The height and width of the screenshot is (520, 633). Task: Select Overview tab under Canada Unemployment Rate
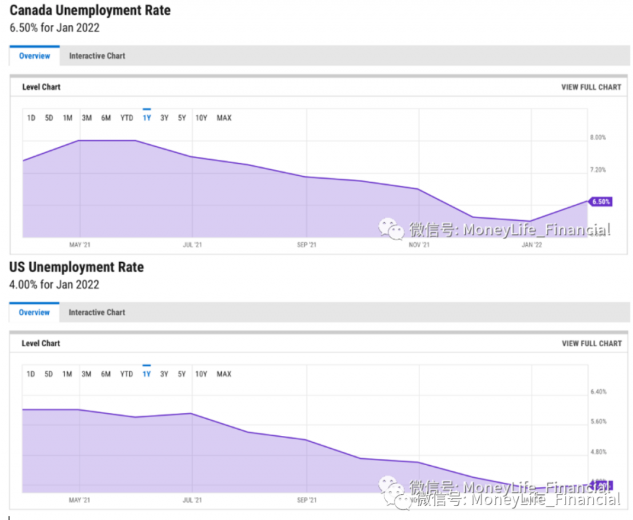(x=34, y=56)
